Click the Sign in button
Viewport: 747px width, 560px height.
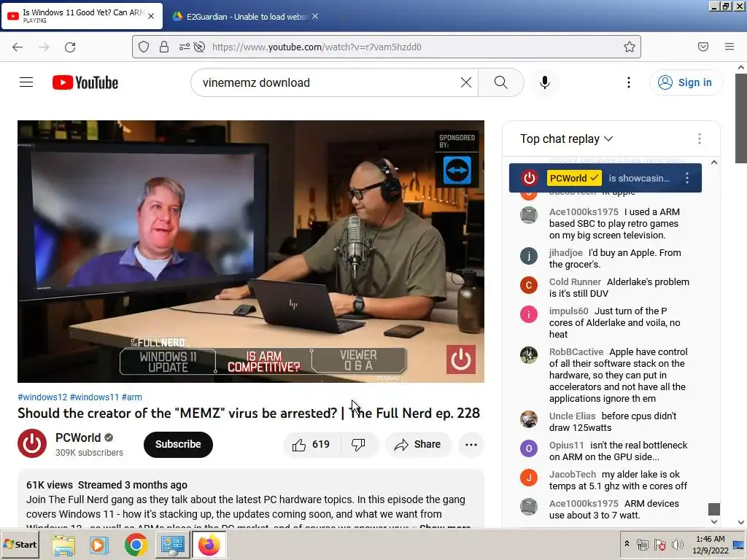[x=685, y=82]
